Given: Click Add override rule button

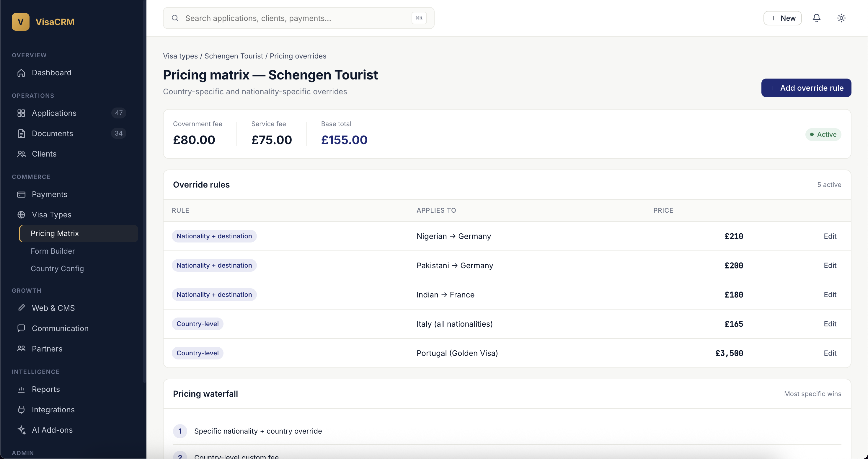Looking at the screenshot, I should 806,88.
